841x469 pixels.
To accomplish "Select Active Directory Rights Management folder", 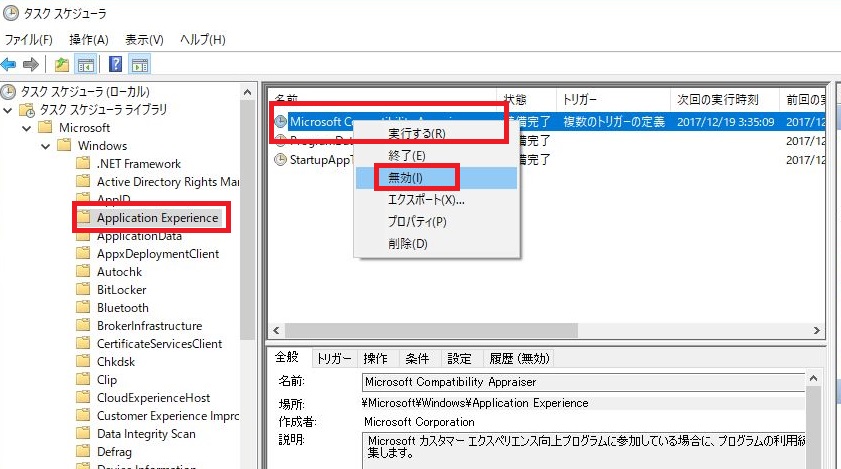I will click(167, 182).
